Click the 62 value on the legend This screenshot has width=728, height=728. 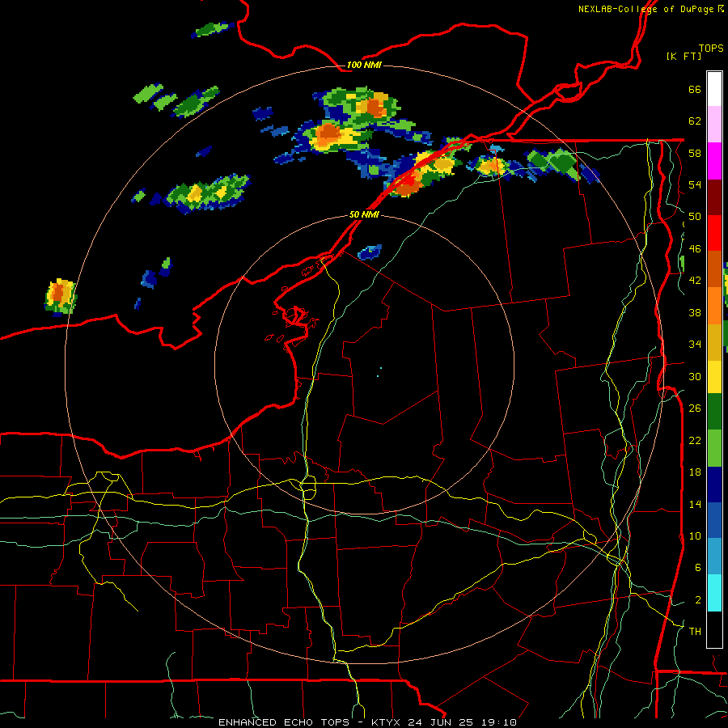tap(695, 121)
